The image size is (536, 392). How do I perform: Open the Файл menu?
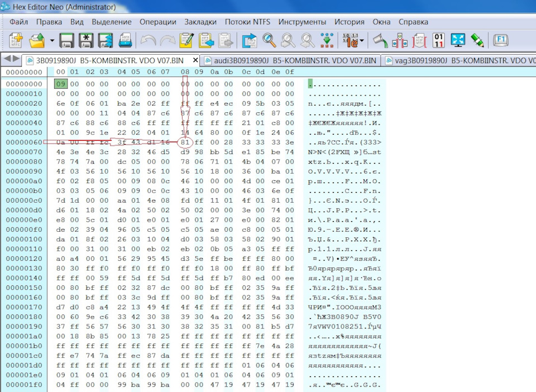click(x=19, y=22)
